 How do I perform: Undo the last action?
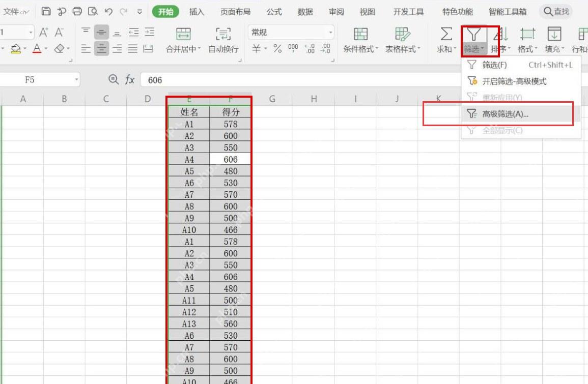pyautogui.click(x=109, y=12)
